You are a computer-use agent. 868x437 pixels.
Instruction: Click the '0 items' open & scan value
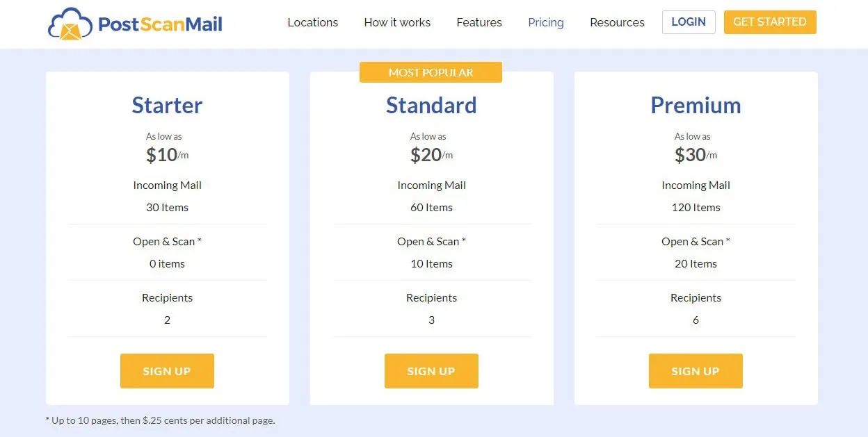click(167, 264)
